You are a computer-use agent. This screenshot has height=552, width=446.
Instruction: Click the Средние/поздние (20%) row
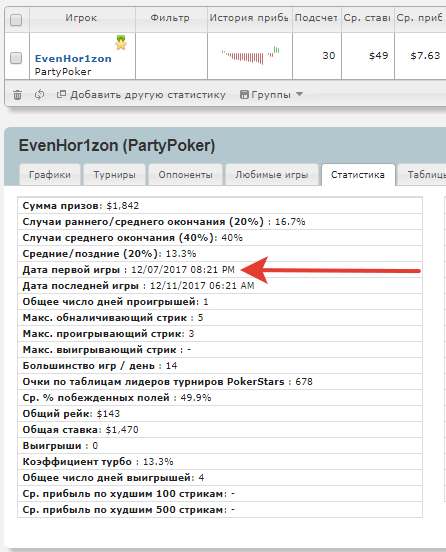tap(220, 254)
